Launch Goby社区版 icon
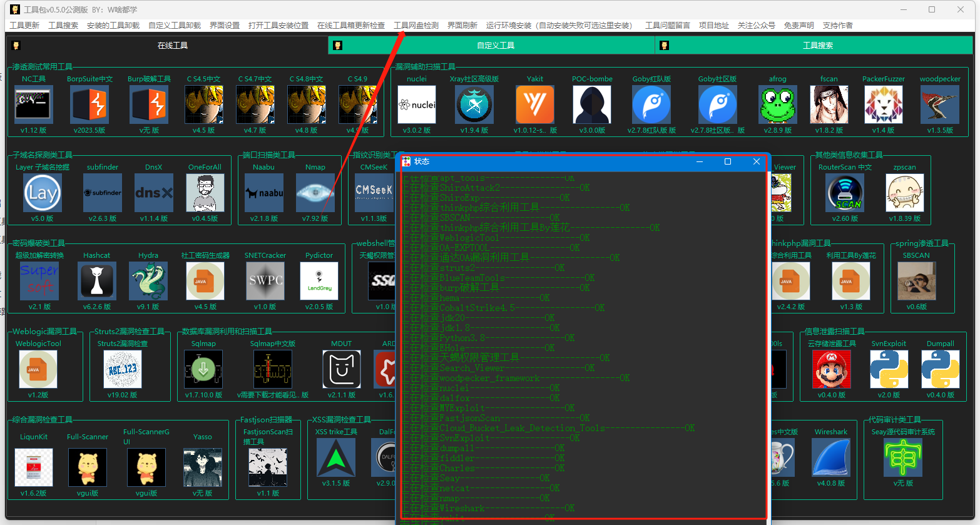 (718, 104)
